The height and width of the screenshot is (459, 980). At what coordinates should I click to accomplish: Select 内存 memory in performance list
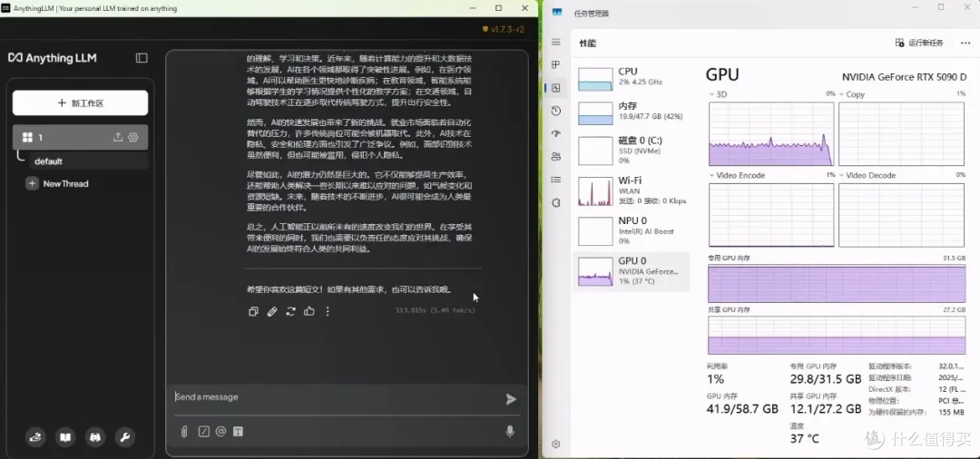(x=632, y=112)
